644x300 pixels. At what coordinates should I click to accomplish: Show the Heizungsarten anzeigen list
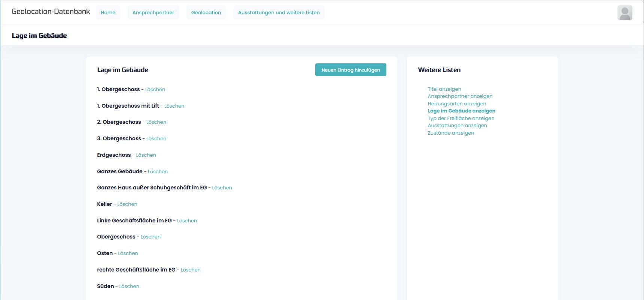457,104
